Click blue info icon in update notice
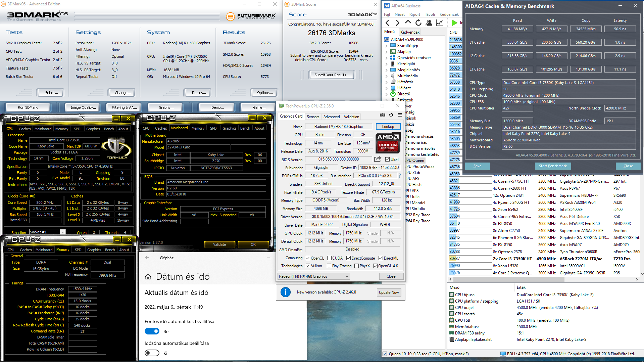Screen dimensions: 644x362 (285, 292)
